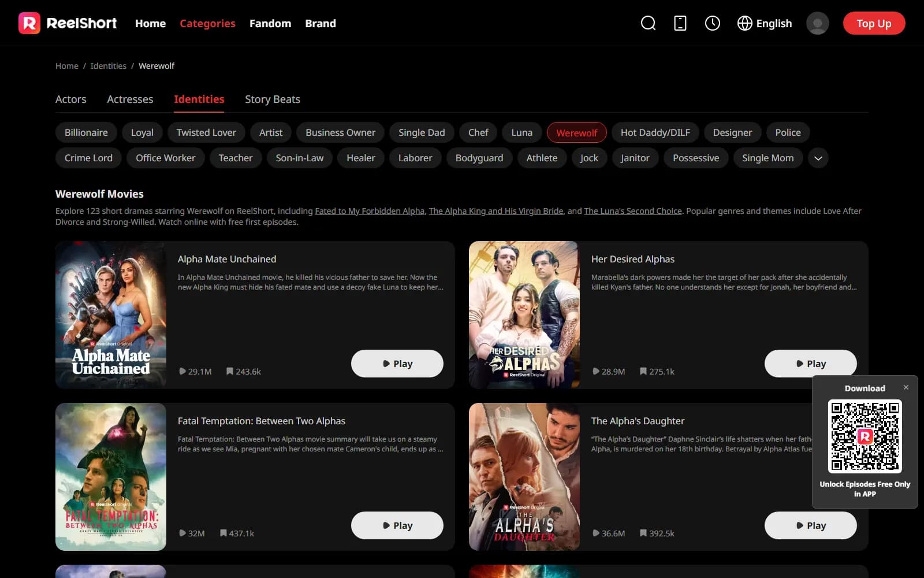Viewport: 924px width, 578px height.
Task: Open the user profile avatar
Action: (x=818, y=23)
